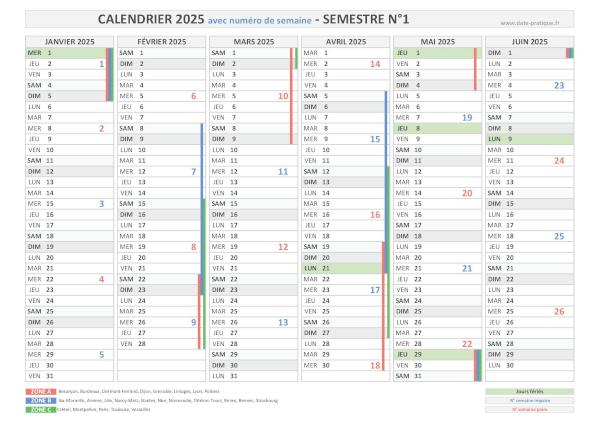Click the red ZONE A legend swatch
The width and height of the screenshot is (600, 424).
tap(41, 391)
